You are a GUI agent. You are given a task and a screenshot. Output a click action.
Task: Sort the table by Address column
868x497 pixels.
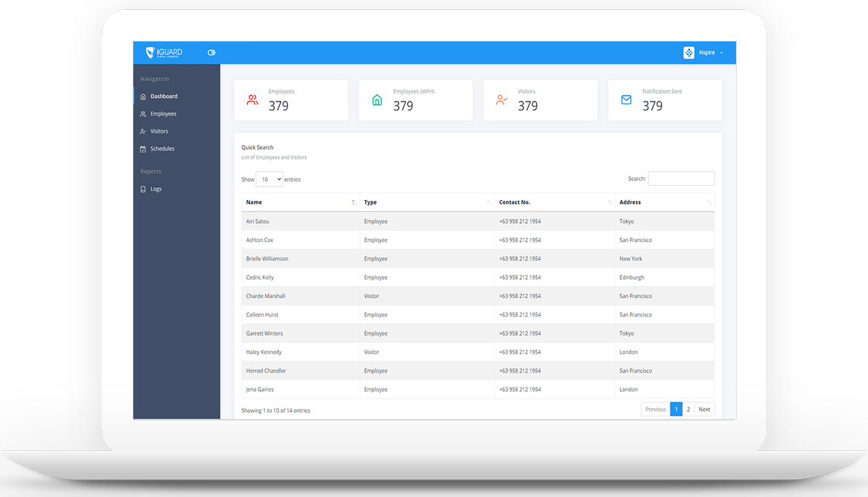click(x=665, y=202)
